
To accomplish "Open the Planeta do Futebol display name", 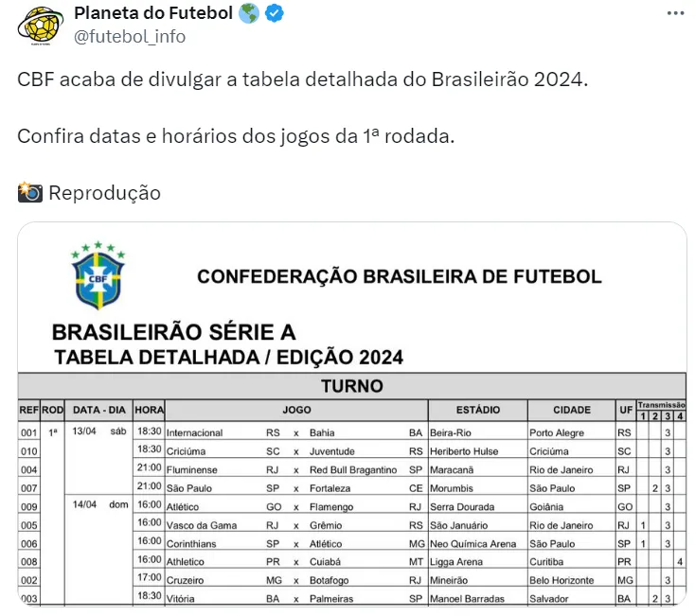I will (x=153, y=14).
